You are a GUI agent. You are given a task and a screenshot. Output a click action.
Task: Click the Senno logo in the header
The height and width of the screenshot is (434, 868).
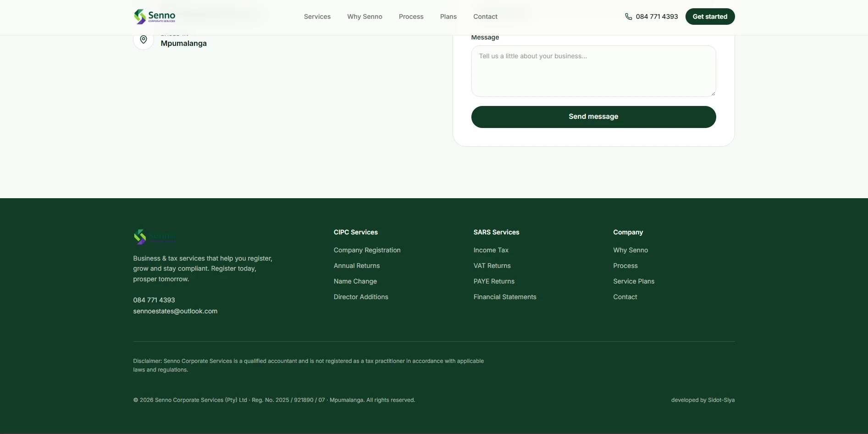(155, 17)
